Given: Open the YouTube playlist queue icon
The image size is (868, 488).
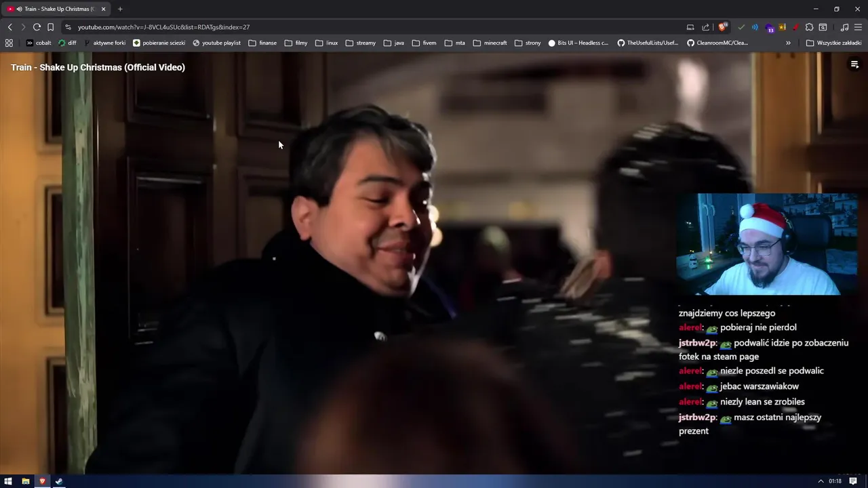Looking at the screenshot, I should (x=854, y=65).
